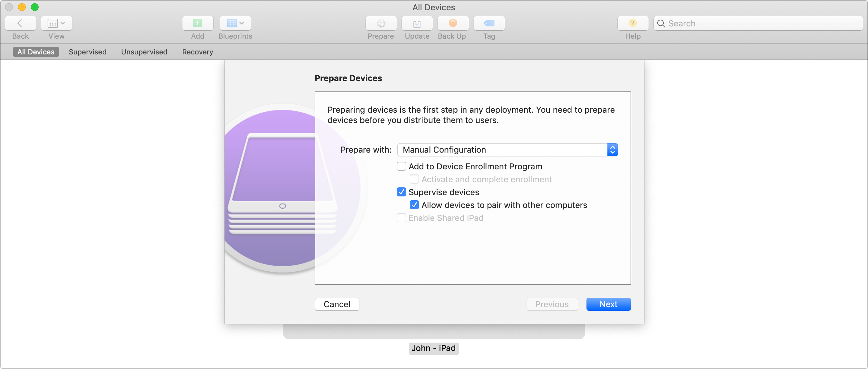Click the blue Next button
868x369 pixels.
[608, 304]
